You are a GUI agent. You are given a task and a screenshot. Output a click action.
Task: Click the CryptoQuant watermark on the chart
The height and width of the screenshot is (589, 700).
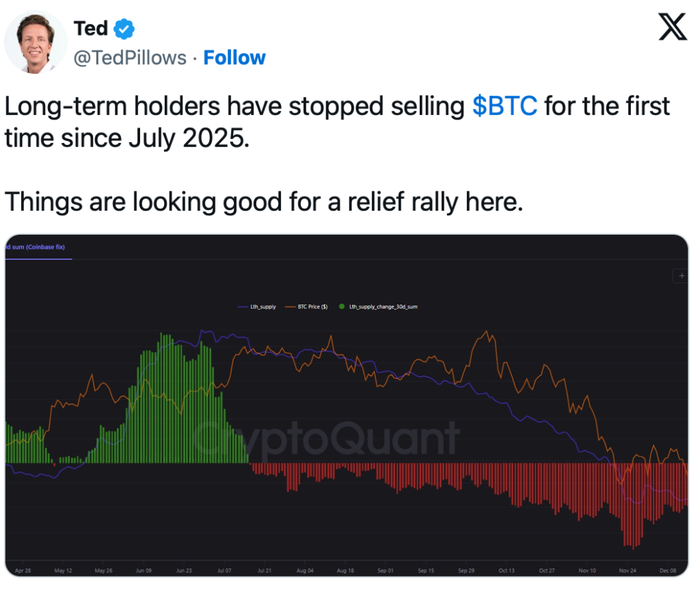[325, 438]
